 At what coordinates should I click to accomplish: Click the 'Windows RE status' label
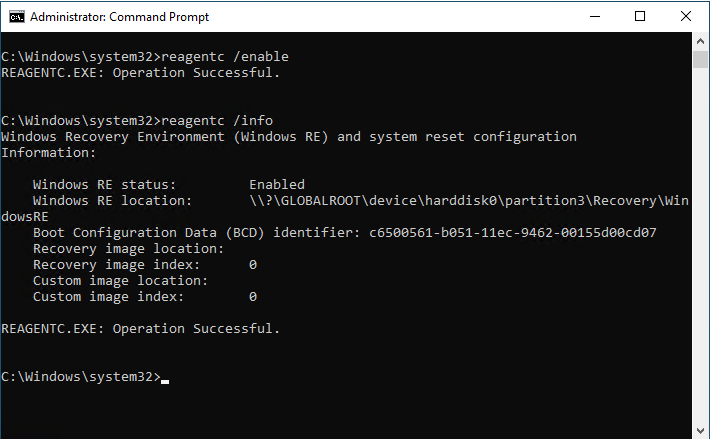tap(104, 185)
